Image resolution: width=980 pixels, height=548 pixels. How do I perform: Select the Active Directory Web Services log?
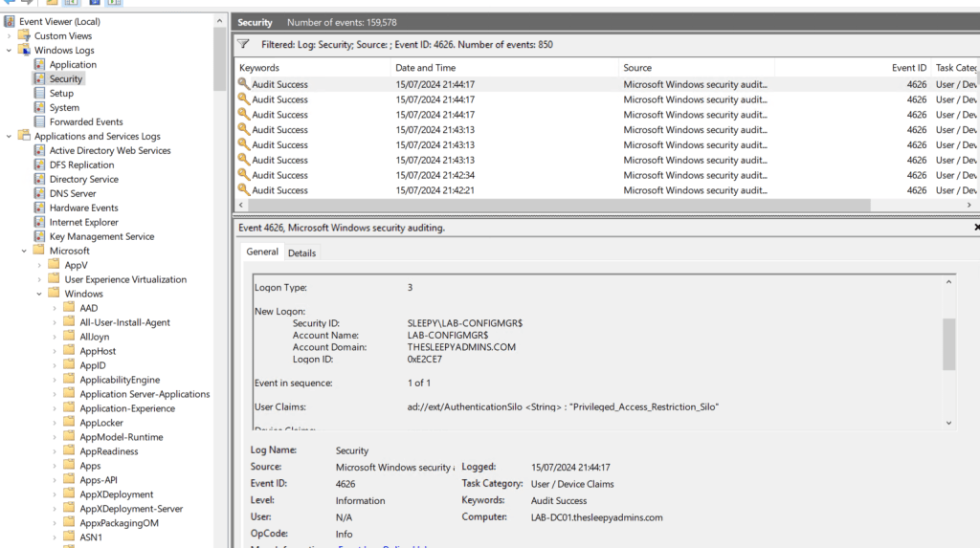[110, 150]
